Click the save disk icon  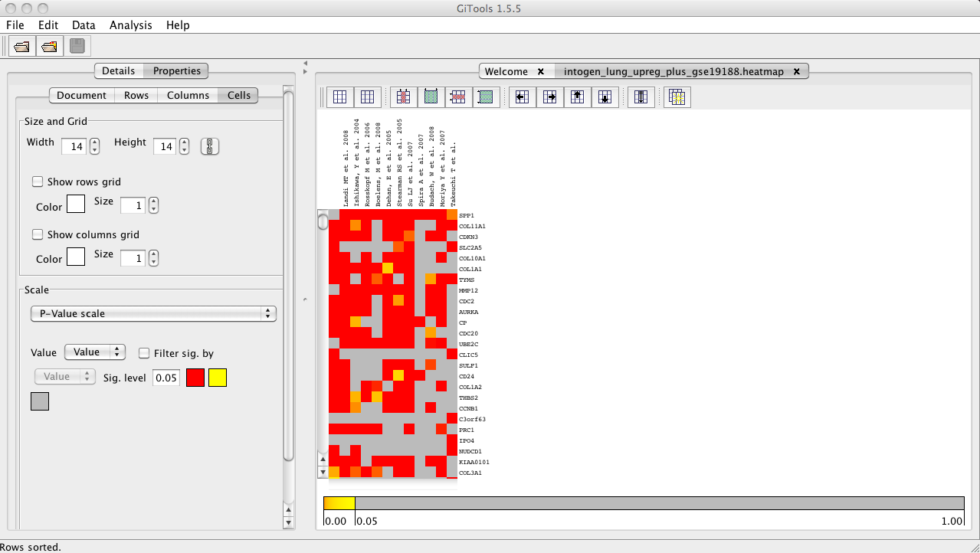77,46
